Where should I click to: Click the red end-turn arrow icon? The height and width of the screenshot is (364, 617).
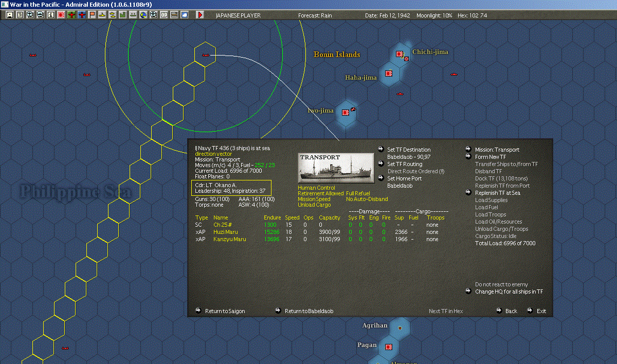(x=200, y=15)
